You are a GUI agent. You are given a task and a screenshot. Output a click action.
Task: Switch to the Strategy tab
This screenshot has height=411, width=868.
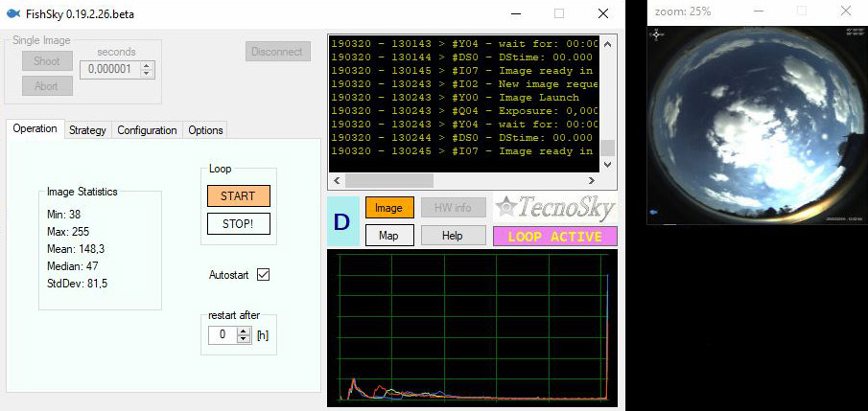[87, 130]
